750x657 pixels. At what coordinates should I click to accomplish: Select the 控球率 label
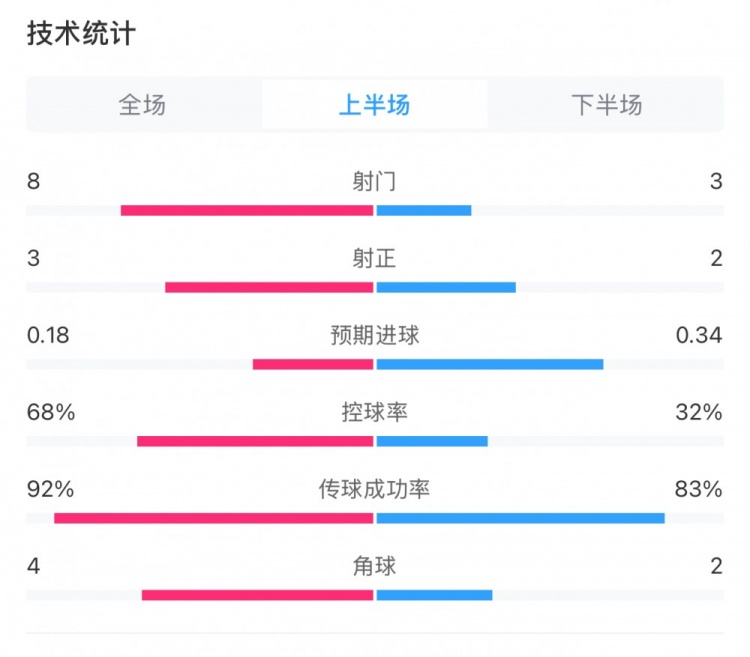(374, 412)
